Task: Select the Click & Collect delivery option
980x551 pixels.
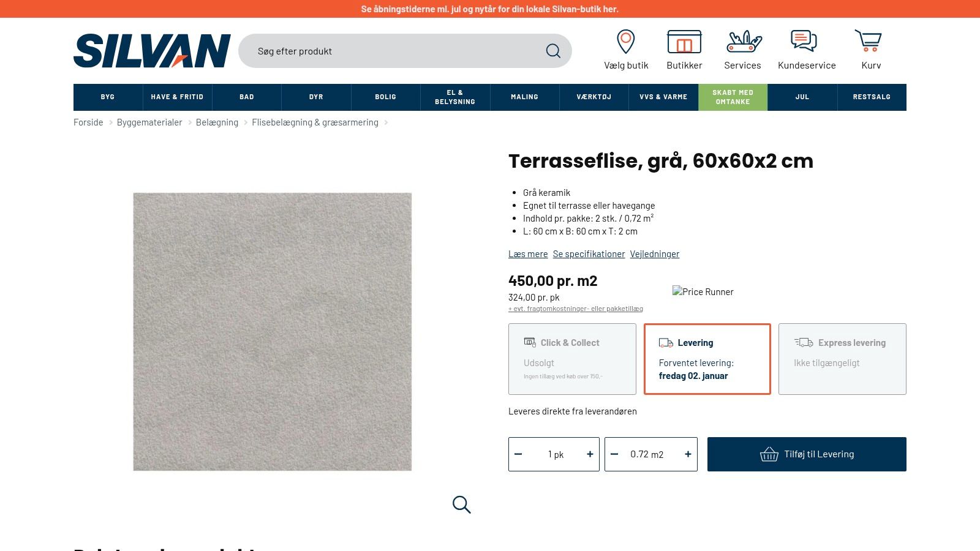Action: (x=572, y=359)
